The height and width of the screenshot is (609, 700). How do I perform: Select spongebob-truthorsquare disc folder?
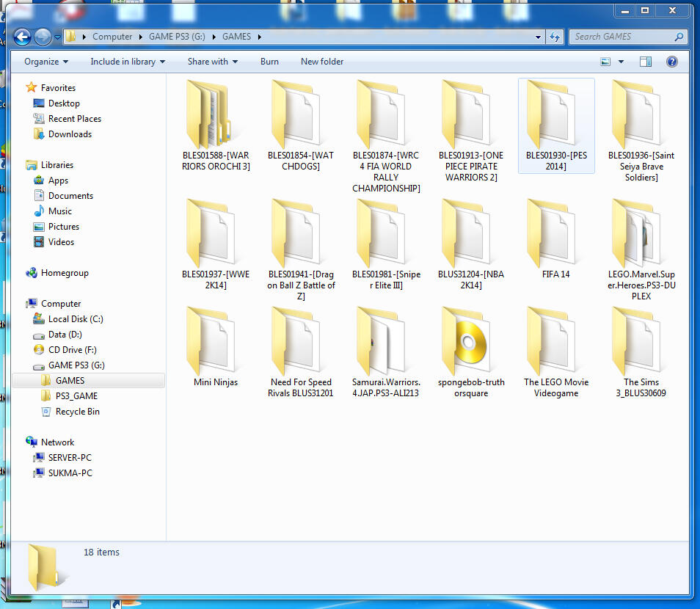471,352
